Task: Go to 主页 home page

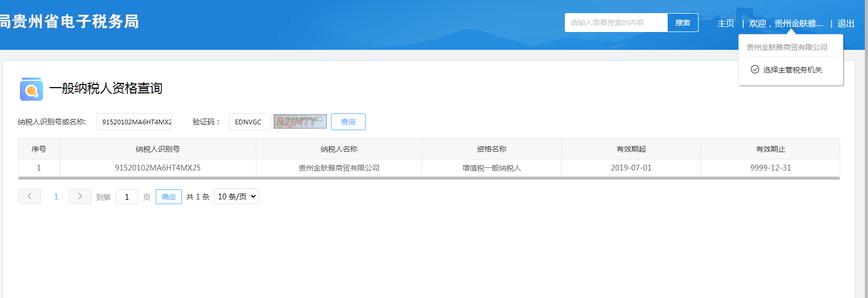Action: pos(725,23)
